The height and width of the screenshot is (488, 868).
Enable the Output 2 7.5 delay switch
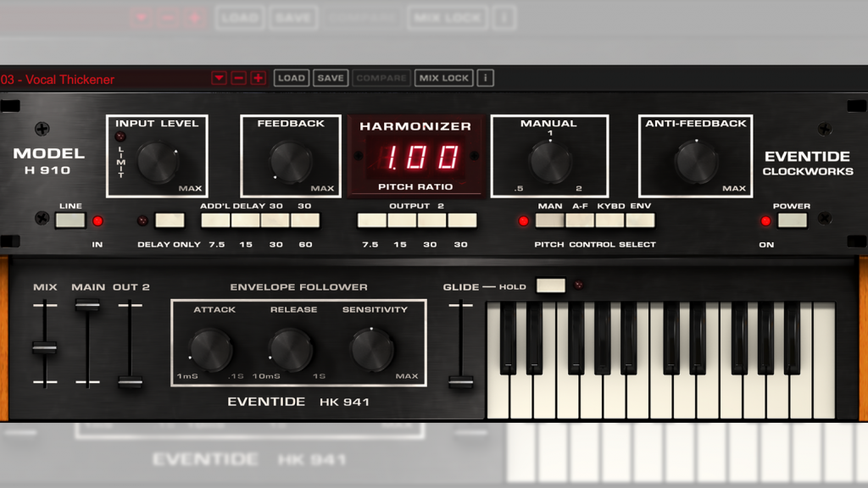372,220
